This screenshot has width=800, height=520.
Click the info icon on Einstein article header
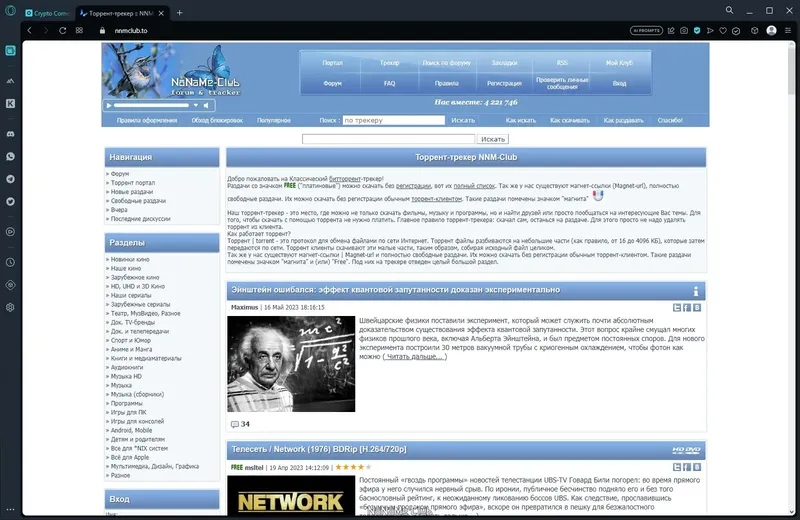click(x=695, y=291)
